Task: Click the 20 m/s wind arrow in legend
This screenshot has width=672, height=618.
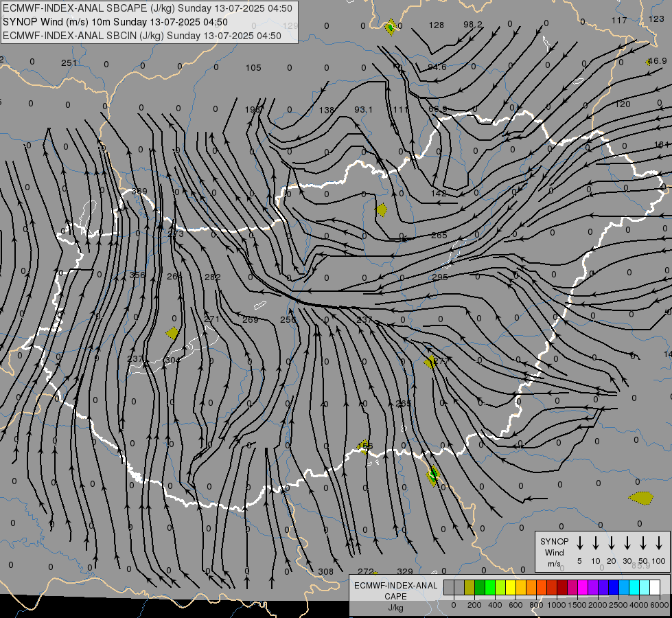Action: tap(612, 543)
